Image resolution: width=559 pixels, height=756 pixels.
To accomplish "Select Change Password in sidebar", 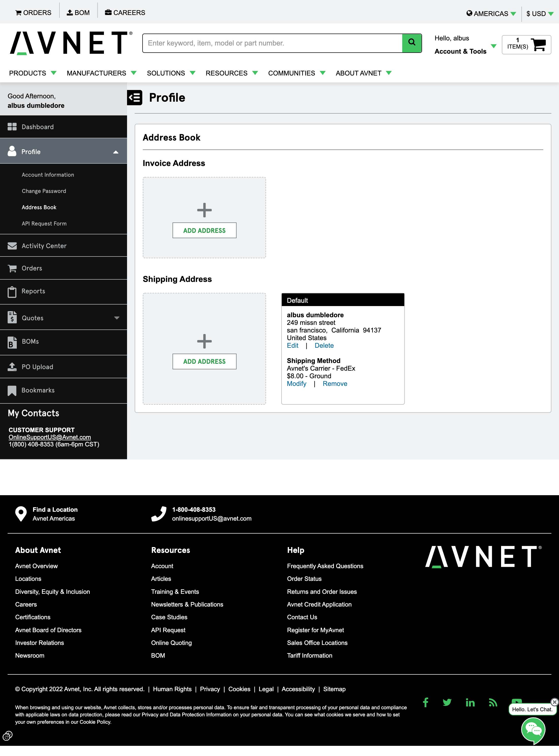I will tap(44, 191).
